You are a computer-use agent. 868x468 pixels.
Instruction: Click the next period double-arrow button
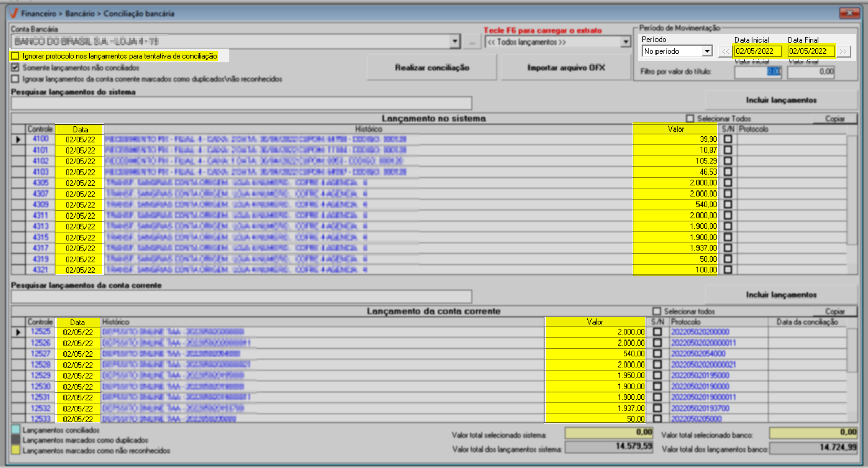pyautogui.click(x=843, y=51)
